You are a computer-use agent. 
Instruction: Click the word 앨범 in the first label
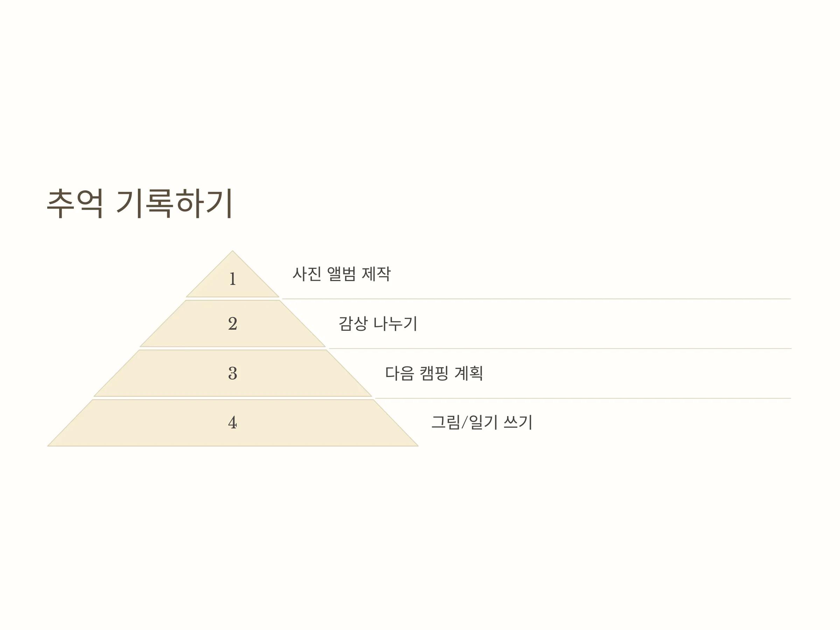tap(341, 274)
